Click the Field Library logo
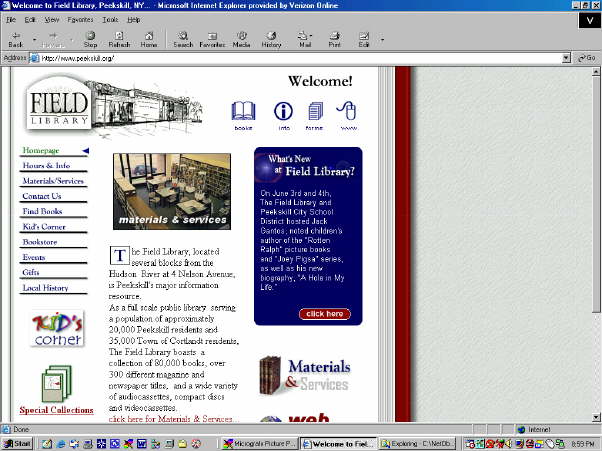Screen dimensions: 602x451 (x=59, y=103)
